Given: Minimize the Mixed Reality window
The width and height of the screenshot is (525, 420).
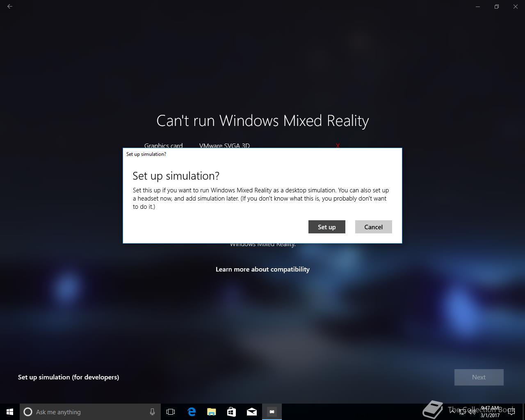Looking at the screenshot, I should pos(478,7).
